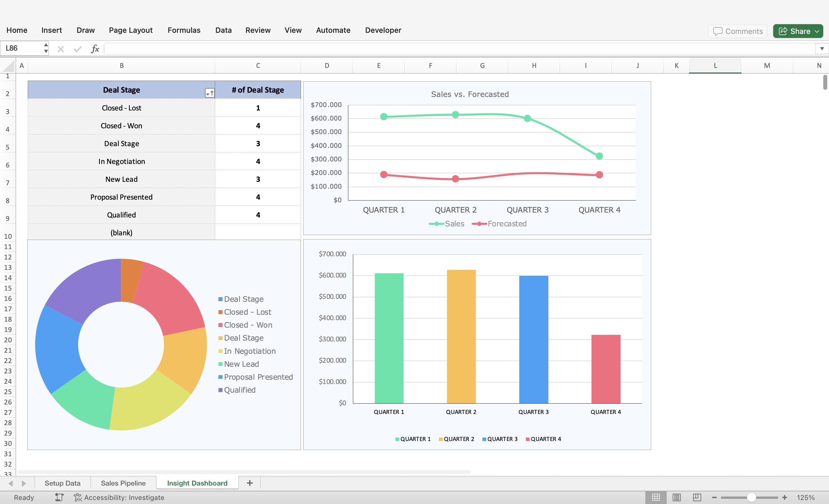
Task: Click the zoom out minus icon
Action: point(714,497)
